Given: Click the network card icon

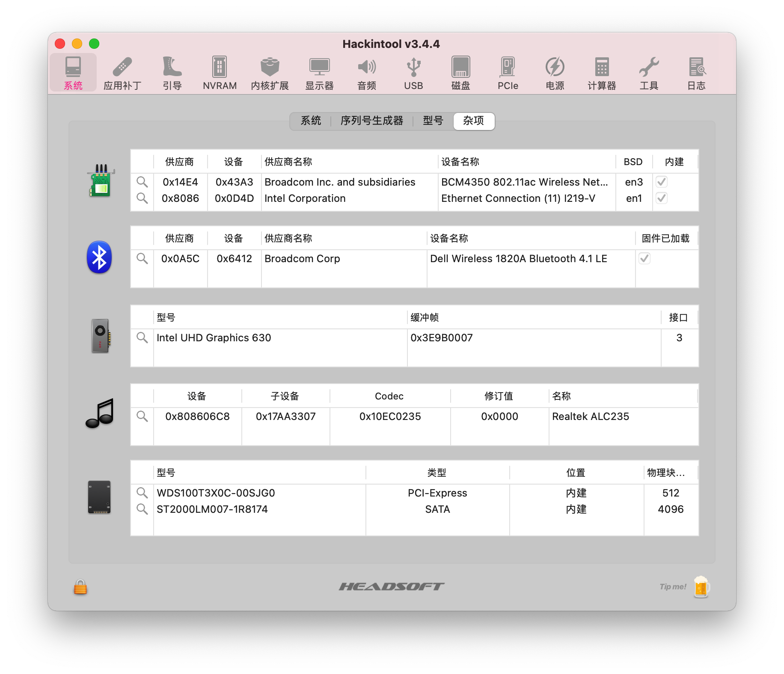Looking at the screenshot, I should pyautogui.click(x=101, y=180).
